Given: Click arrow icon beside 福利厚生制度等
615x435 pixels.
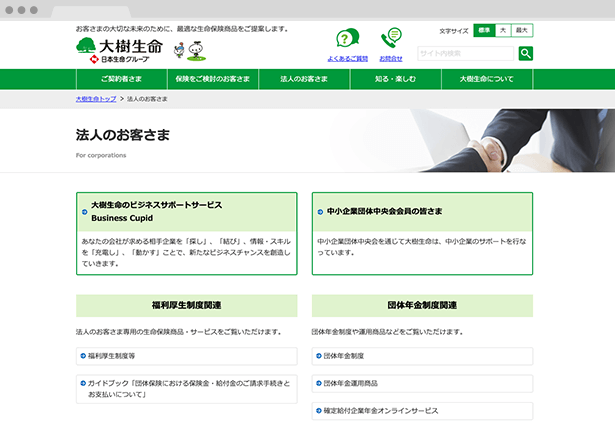Looking at the screenshot, I should [83, 356].
